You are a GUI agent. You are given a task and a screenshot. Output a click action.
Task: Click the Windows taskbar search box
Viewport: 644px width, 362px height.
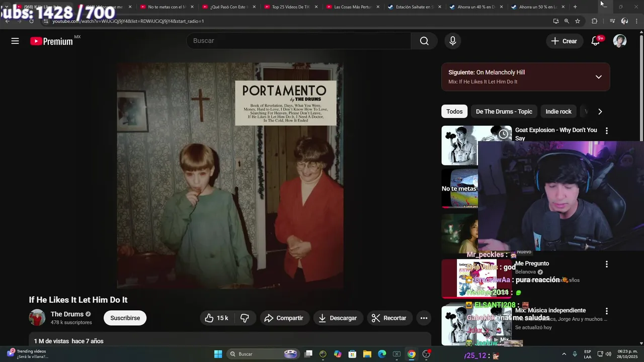click(x=263, y=354)
